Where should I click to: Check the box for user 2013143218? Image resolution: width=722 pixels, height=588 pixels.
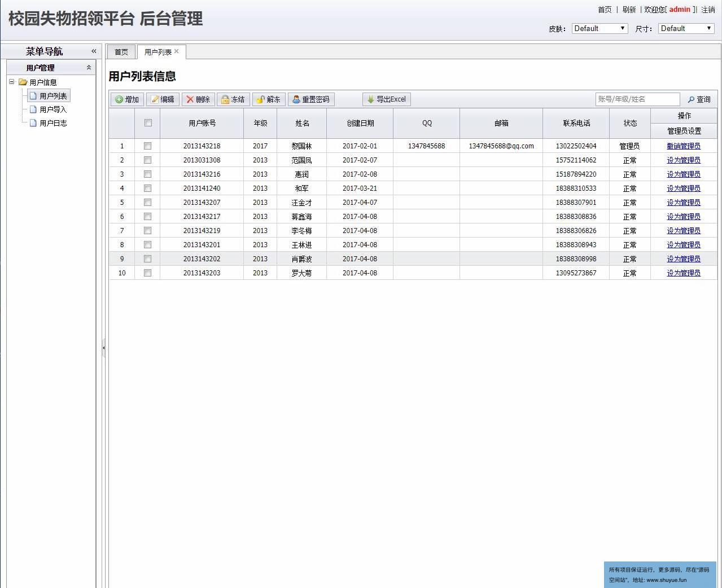pos(147,146)
